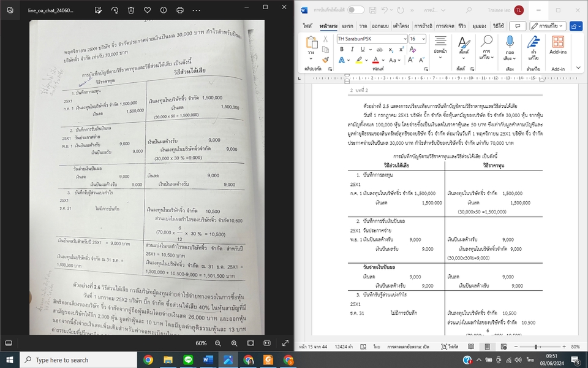The image size is (588, 368).
Task: Open the Editing mode (การแก้ไข) dropdown
Action: pos(548,26)
